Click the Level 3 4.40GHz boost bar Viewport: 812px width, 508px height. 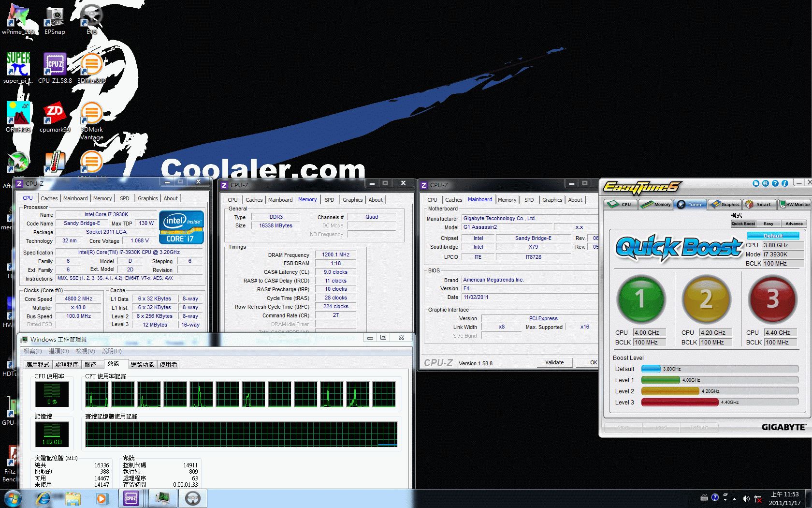coord(720,402)
